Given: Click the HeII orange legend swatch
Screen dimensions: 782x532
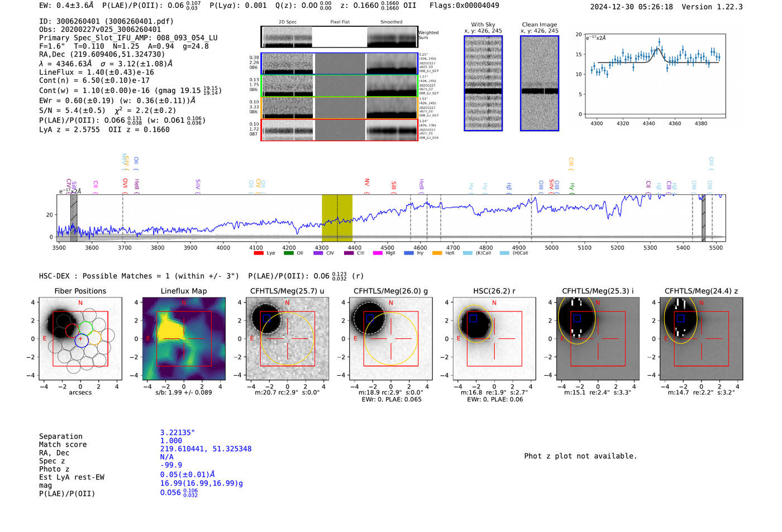Looking at the screenshot, I should 437,253.
